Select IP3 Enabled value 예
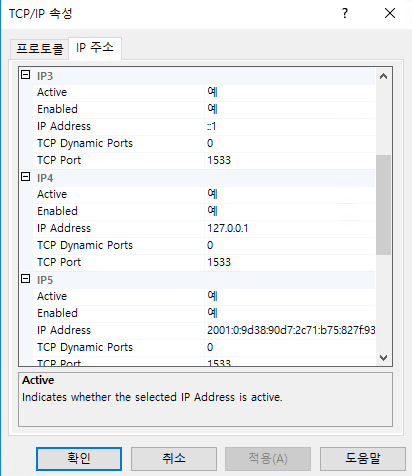Image resolution: width=412 pixels, height=476 pixels. tap(290, 109)
